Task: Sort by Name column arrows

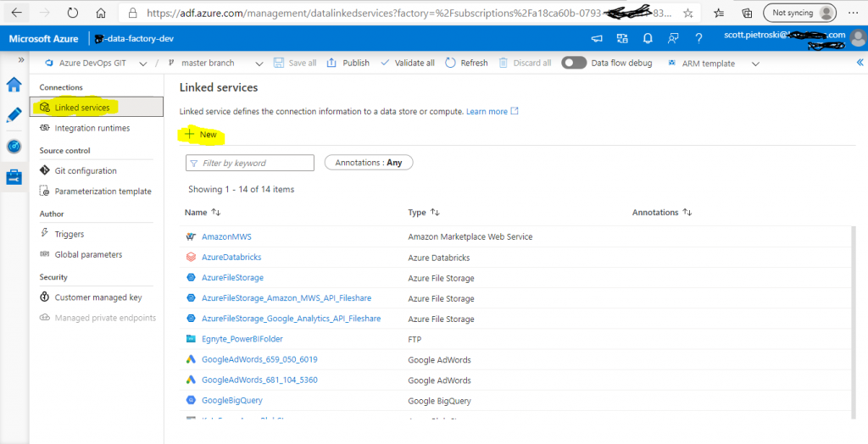Action: coord(216,212)
